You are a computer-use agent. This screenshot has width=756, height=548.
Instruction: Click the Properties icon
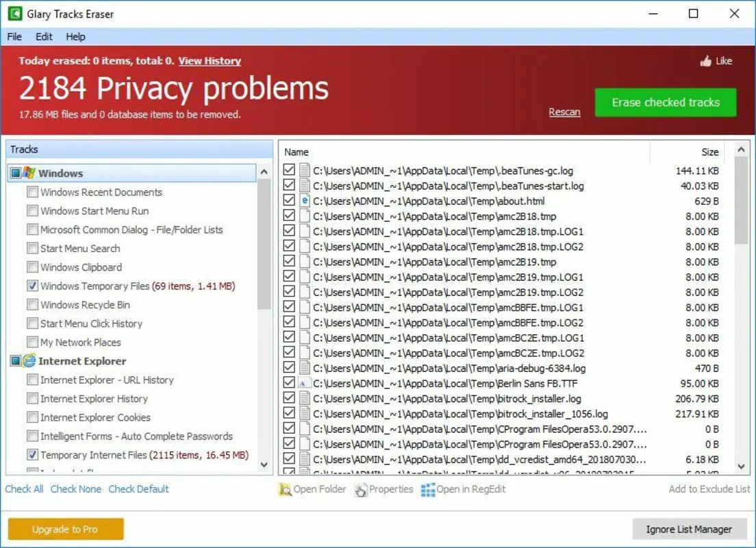pyautogui.click(x=361, y=489)
